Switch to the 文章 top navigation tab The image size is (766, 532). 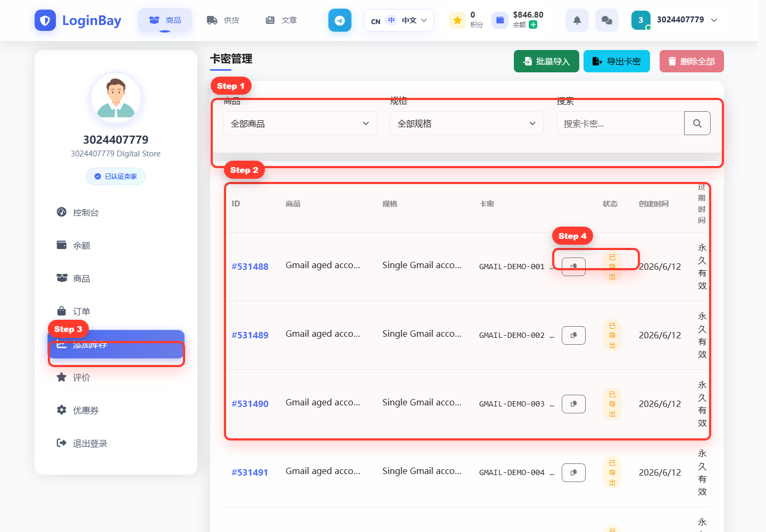pyautogui.click(x=281, y=20)
